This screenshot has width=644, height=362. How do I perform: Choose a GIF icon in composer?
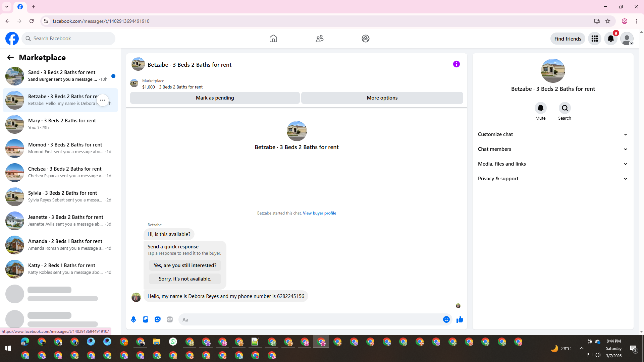click(x=170, y=319)
